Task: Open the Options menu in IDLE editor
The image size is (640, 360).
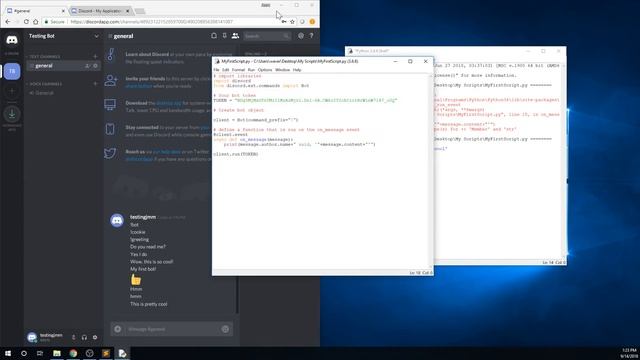Action: tap(264, 70)
